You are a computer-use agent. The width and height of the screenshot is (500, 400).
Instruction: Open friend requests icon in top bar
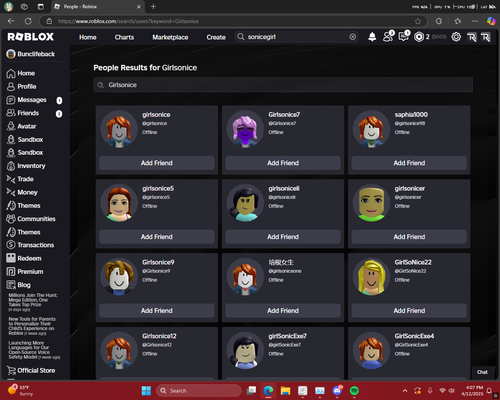coord(388,36)
